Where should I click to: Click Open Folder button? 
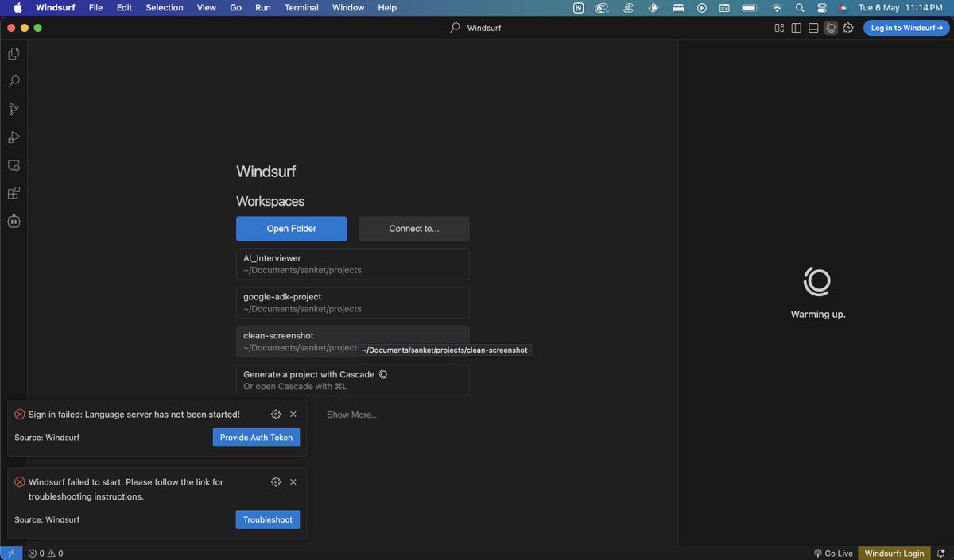[x=291, y=229]
